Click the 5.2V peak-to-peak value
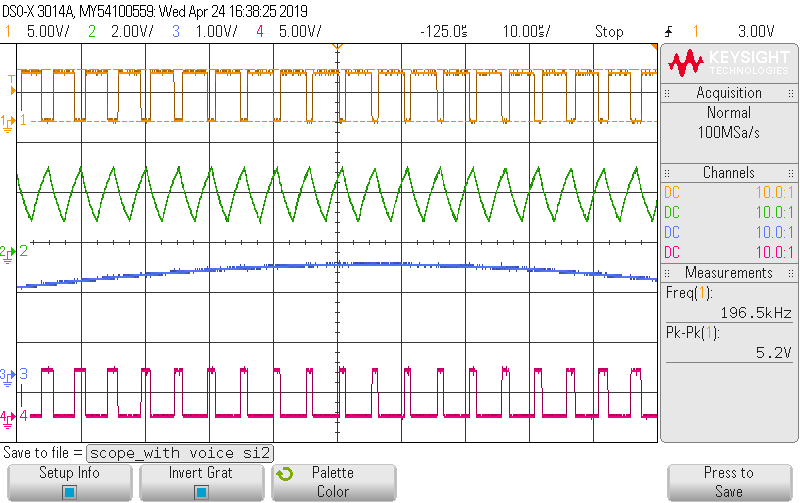This screenshot has height=503, width=800. point(773,353)
